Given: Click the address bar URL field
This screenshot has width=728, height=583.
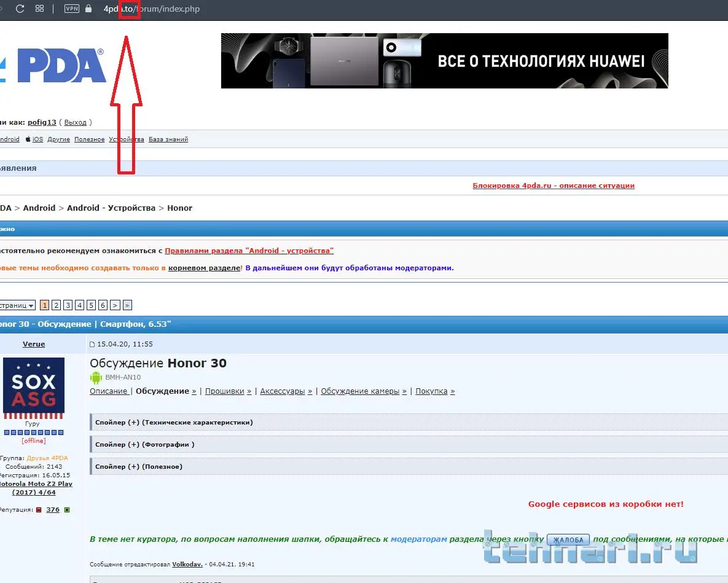Looking at the screenshot, I should point(151,9).
